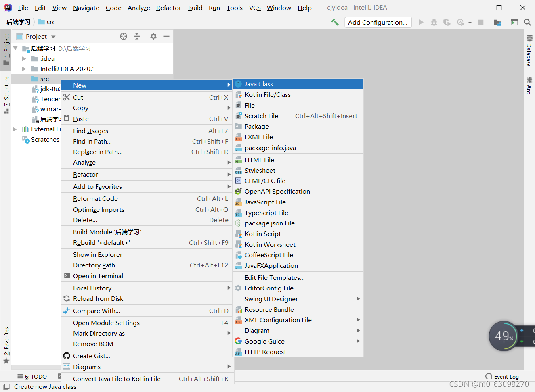The image size is (535, 392).
Task: Choose TypeScript File entry
Action: pos(298,213)
